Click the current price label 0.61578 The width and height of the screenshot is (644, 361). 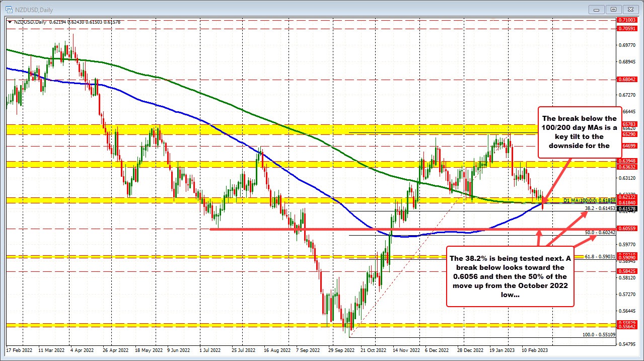(627, 208)
